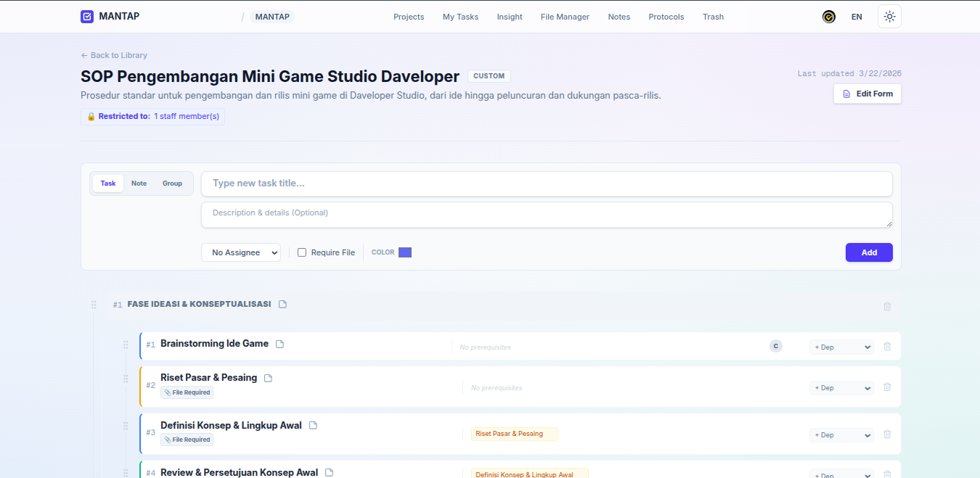The height and width of the screenshot is (478, 980).
Task: Open the Trash page
Action: (x=713, y=17)
